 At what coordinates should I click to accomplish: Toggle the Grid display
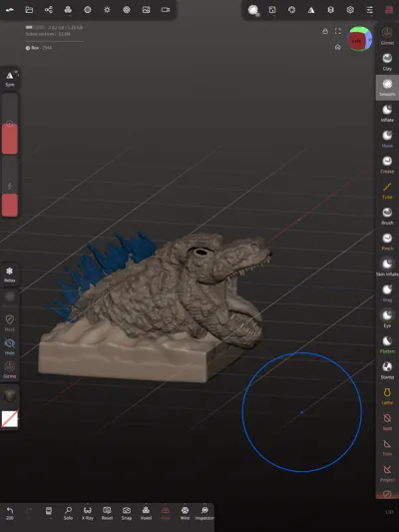(166, 513)
